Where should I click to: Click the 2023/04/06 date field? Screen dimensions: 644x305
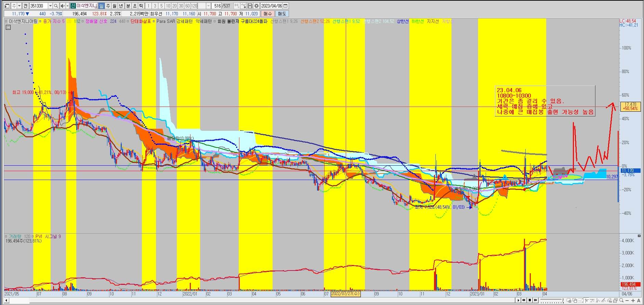pyautogui.click(x=272, y=6)
